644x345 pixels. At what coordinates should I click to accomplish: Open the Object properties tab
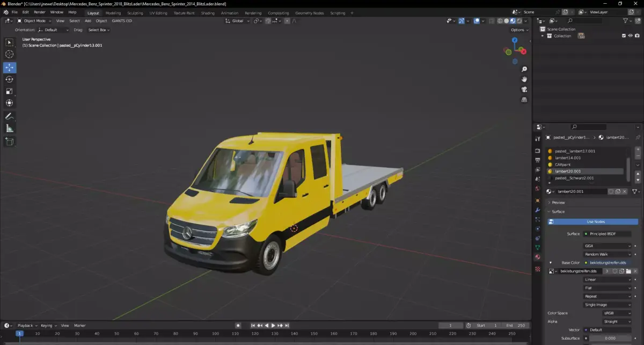coord(538,200)
